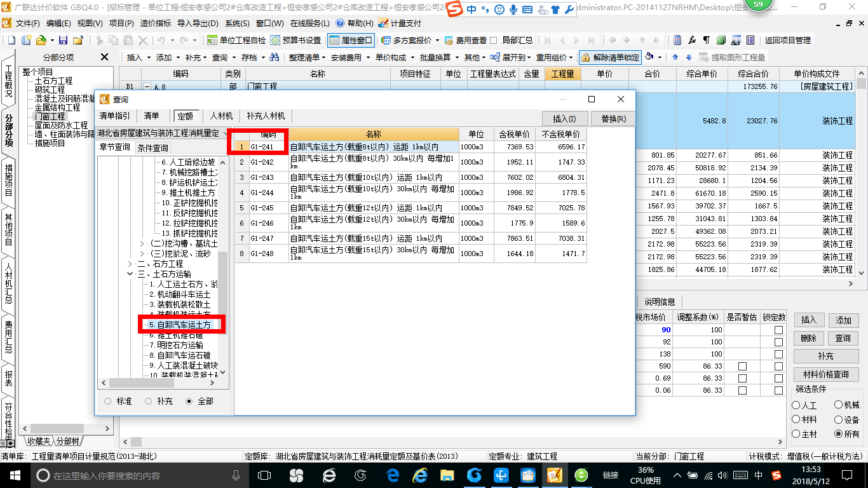
Task: Click 费用查看 cost view icon
Action: pos(465,40)
